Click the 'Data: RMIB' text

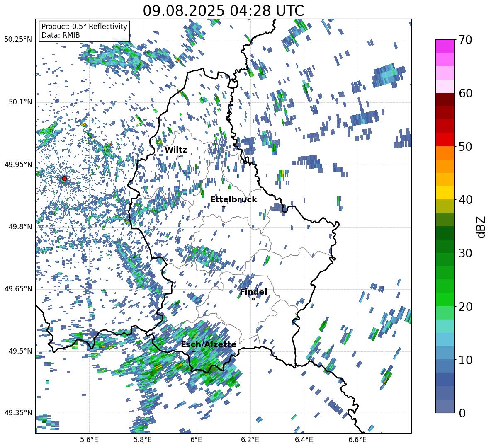[61, 35]
